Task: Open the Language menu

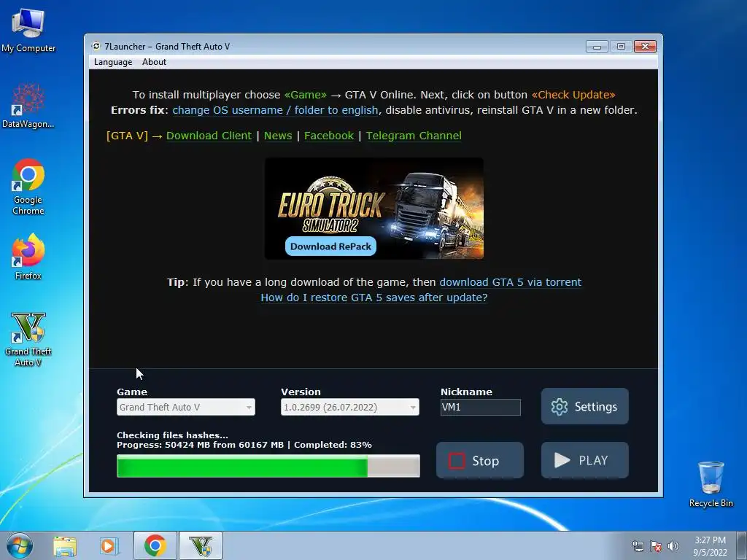Action: pyautogui.click(x=113, y=62)
